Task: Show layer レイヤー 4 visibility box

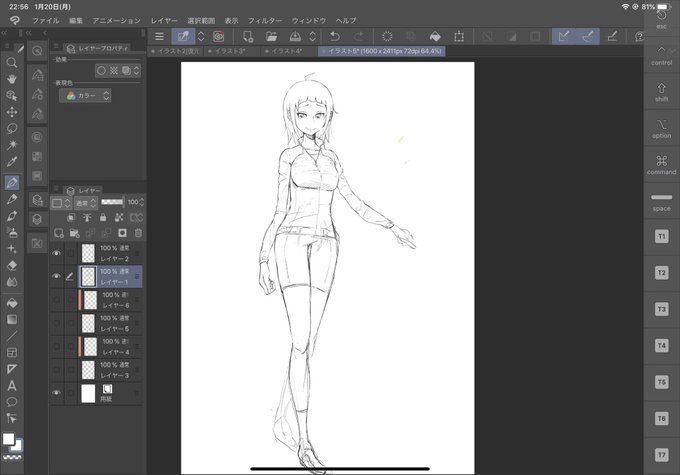Action: pos(56,347)
